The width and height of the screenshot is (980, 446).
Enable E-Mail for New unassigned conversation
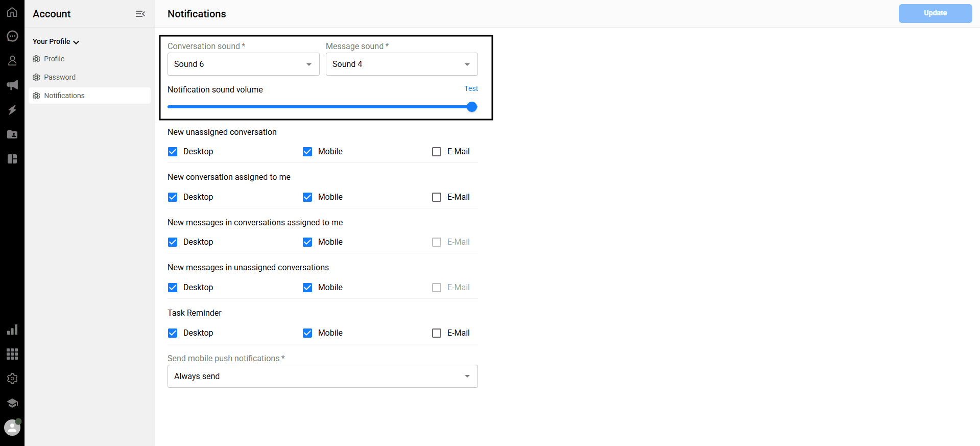coord(437,152)
